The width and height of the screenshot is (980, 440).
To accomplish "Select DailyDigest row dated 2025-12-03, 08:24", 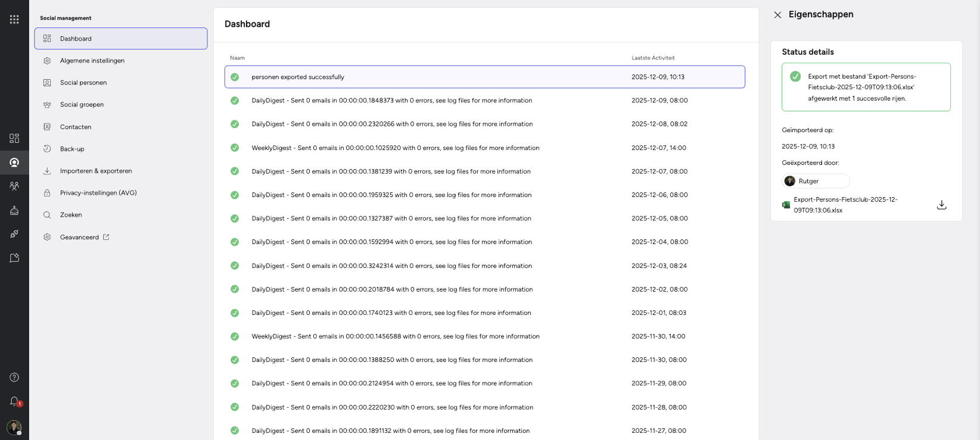I will click(x=485, y=266).
